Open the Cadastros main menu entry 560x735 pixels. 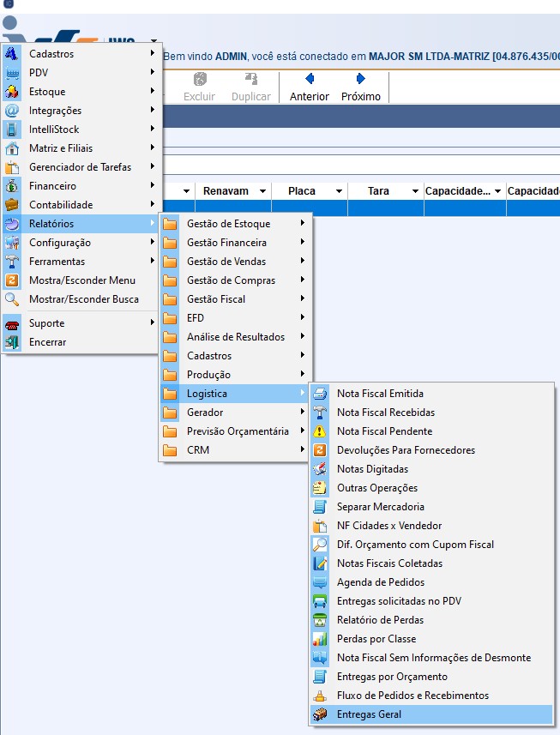[51, 54]
